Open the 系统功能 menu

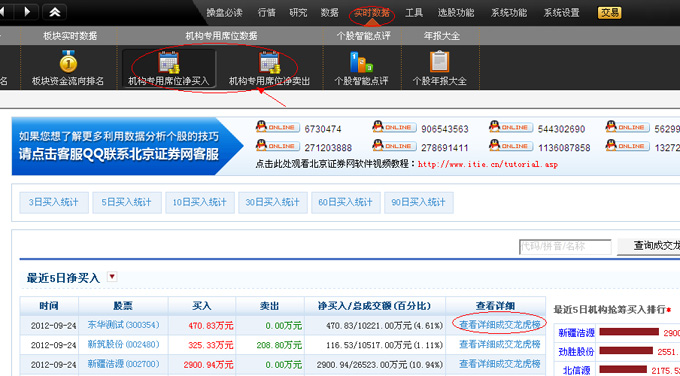point(509,13)
